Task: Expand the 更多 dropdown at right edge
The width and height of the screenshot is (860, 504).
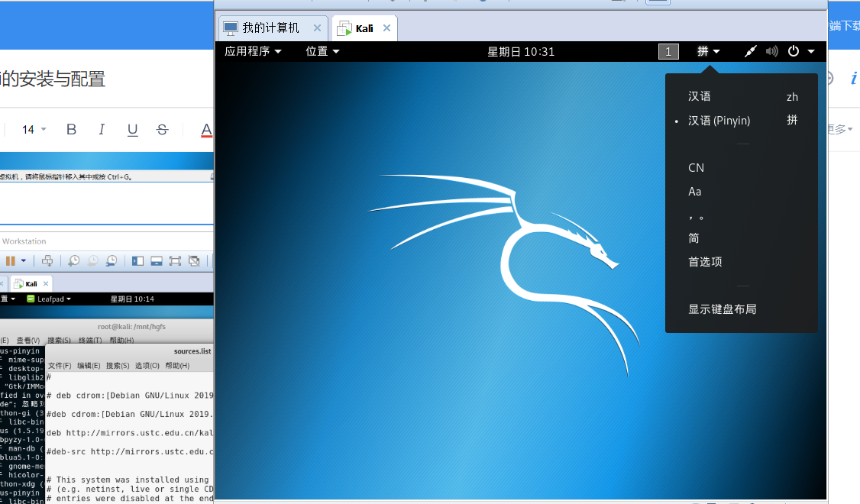Action: (840, 129)
